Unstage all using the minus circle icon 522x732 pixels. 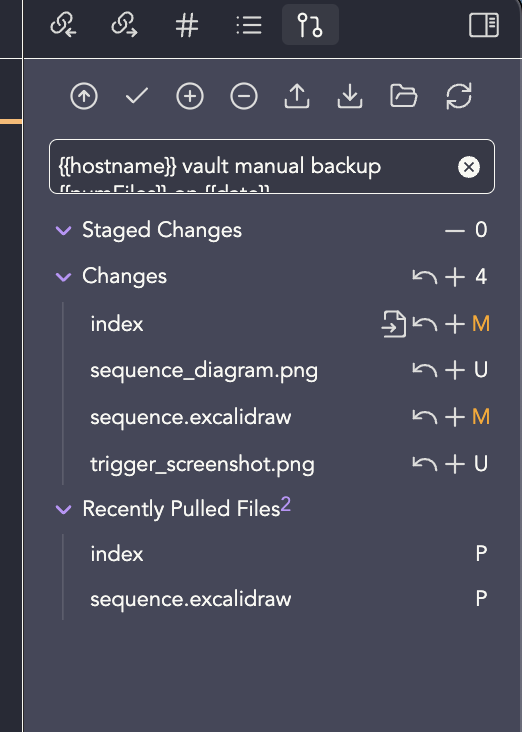click(x=244, y=97)
